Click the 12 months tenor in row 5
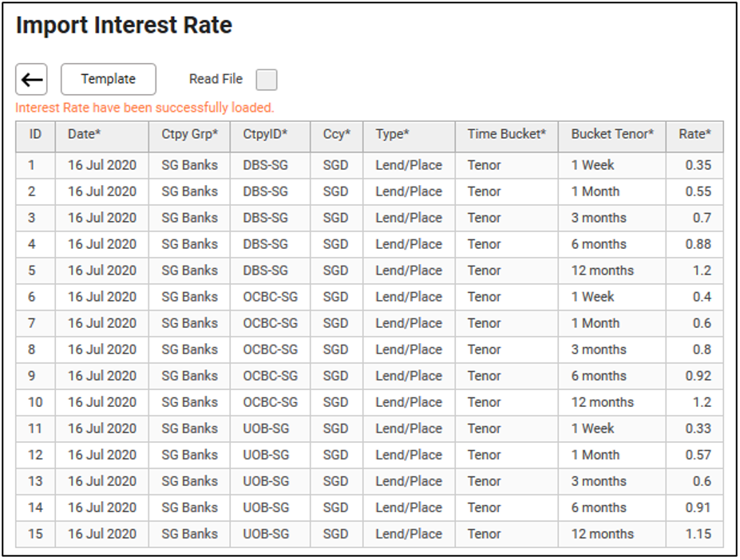This screenshot has width=740, height=560. (602, 270)
